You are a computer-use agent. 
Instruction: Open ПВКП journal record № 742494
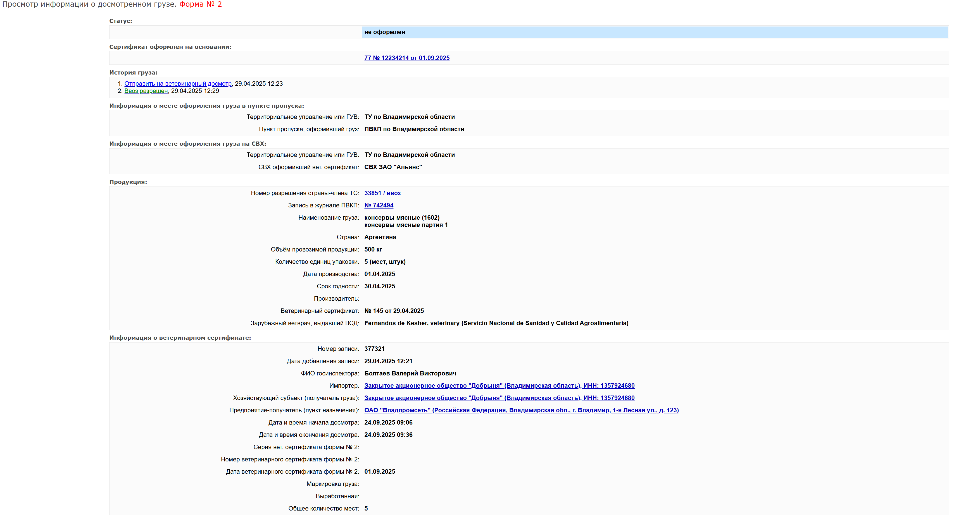[379, 205]
